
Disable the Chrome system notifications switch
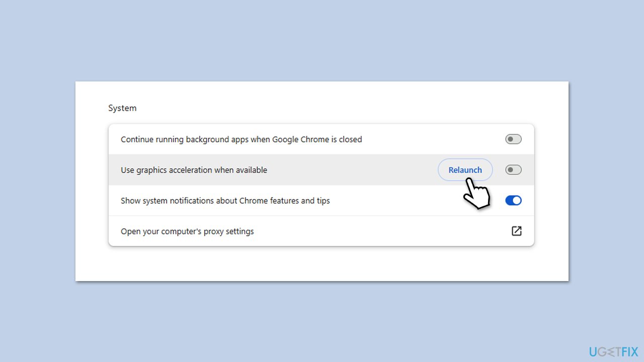pos(513,201)
